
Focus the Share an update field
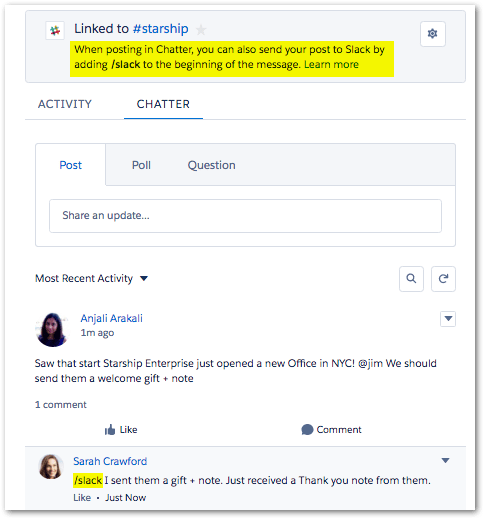click(245, 216)
